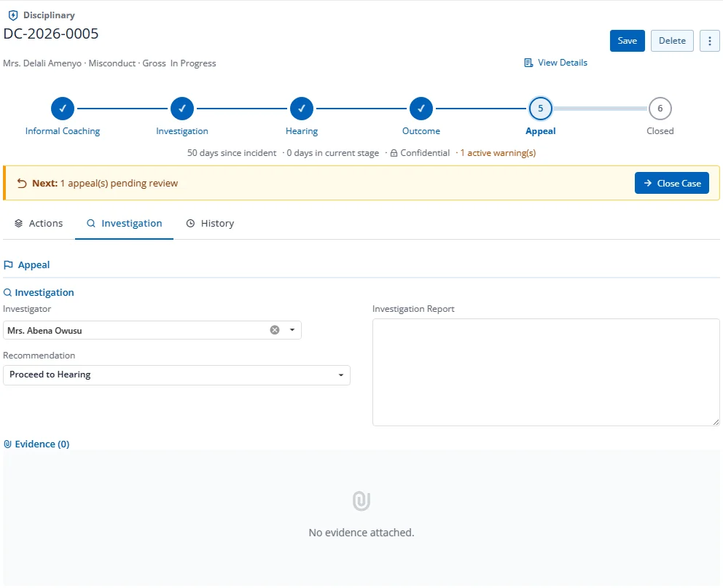723x588 pixels.
Task: Select the Closed step 6 circle
Action: coord(660,109)
